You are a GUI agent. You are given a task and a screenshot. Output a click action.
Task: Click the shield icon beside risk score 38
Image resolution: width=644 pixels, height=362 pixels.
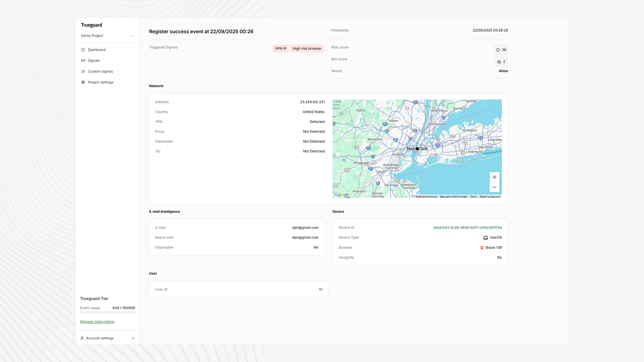[497, 50]
